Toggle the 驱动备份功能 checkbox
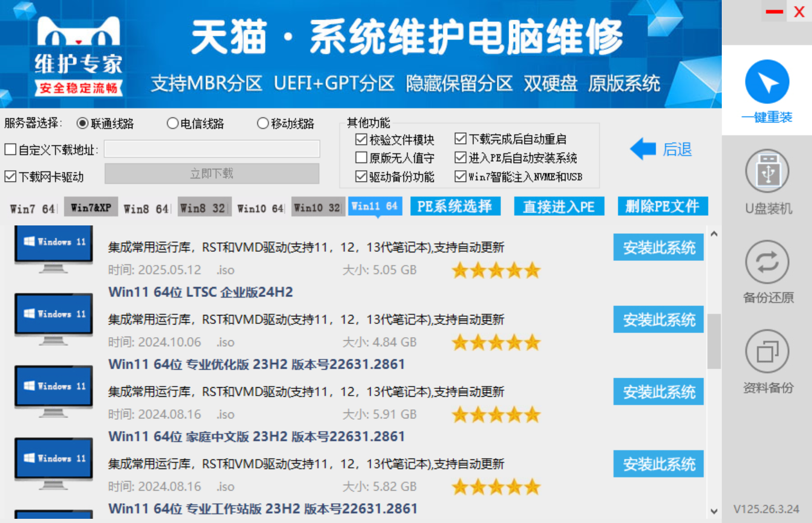 click(x=361, y=177)
